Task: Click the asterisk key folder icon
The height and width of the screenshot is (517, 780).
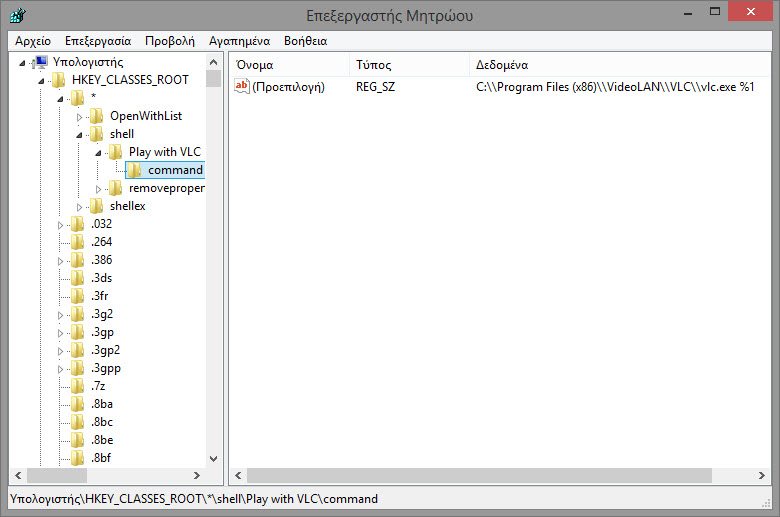Action: [x=78, y=98]
